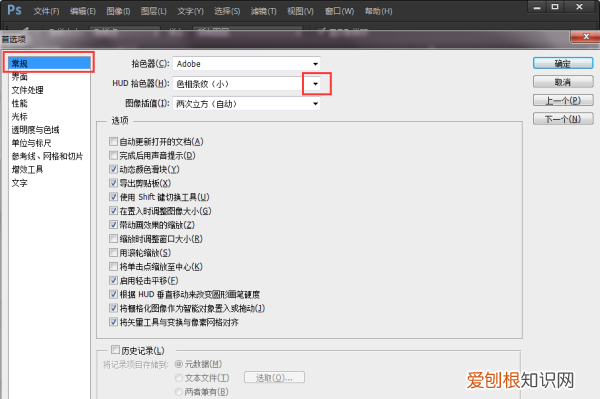
Task: Select 常规 category in preferences list
Action: (49, 63)
